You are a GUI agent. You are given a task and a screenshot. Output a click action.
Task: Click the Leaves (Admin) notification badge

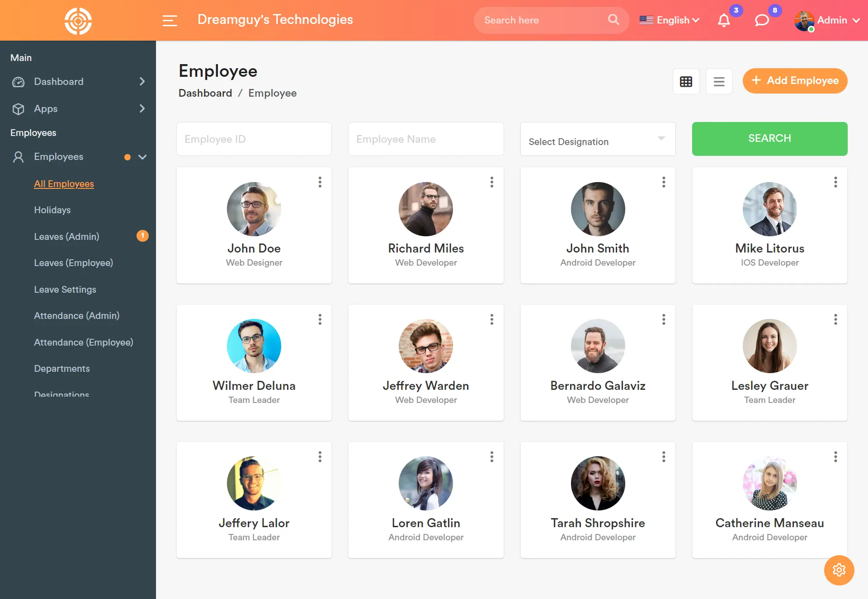coord(142,235)
